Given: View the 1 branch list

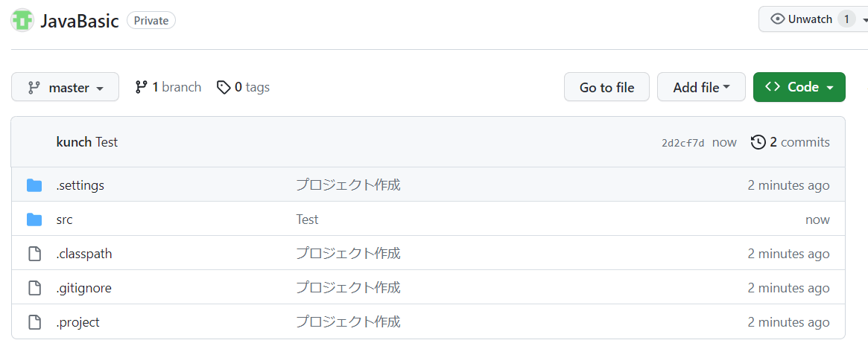Looking at the screenshot, I should pyautogui.click(x=168, y=87).
